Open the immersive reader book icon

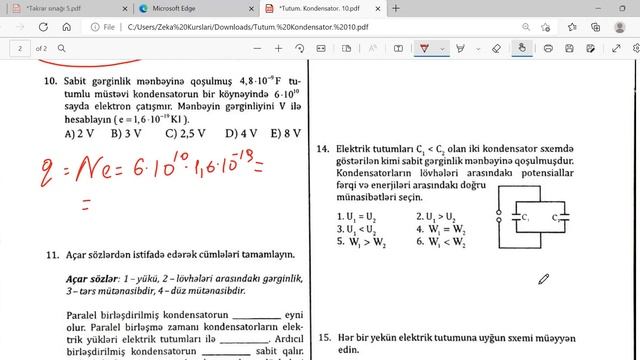click(398, 49)
